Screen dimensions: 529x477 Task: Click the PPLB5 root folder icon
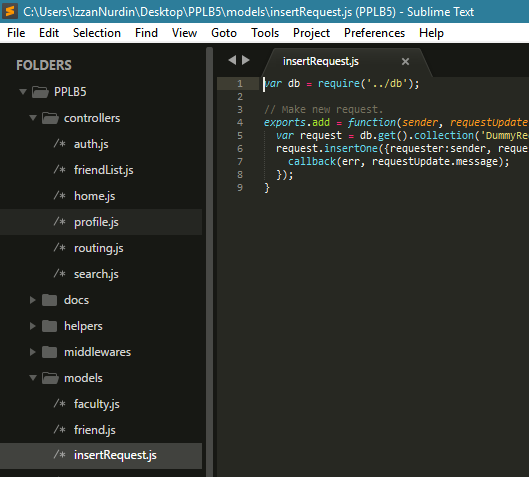coord(40,92)
